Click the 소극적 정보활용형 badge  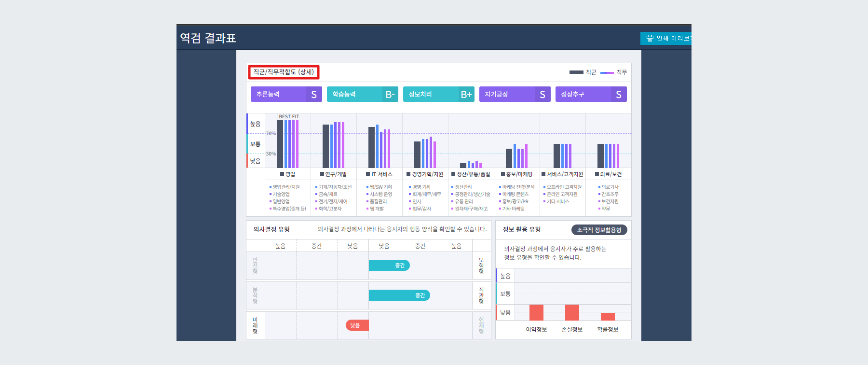599,230
